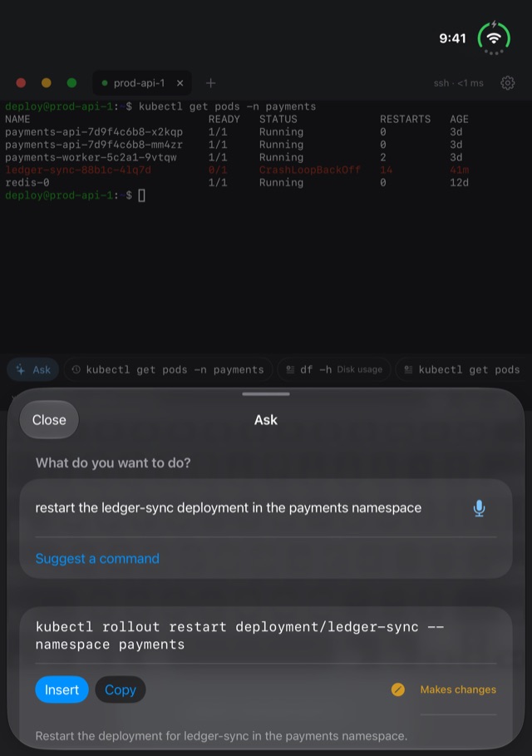Viewport: 532px width, 756px height.
Task: Tap the df -h Disk usage chip
Action: coord(334,370)
